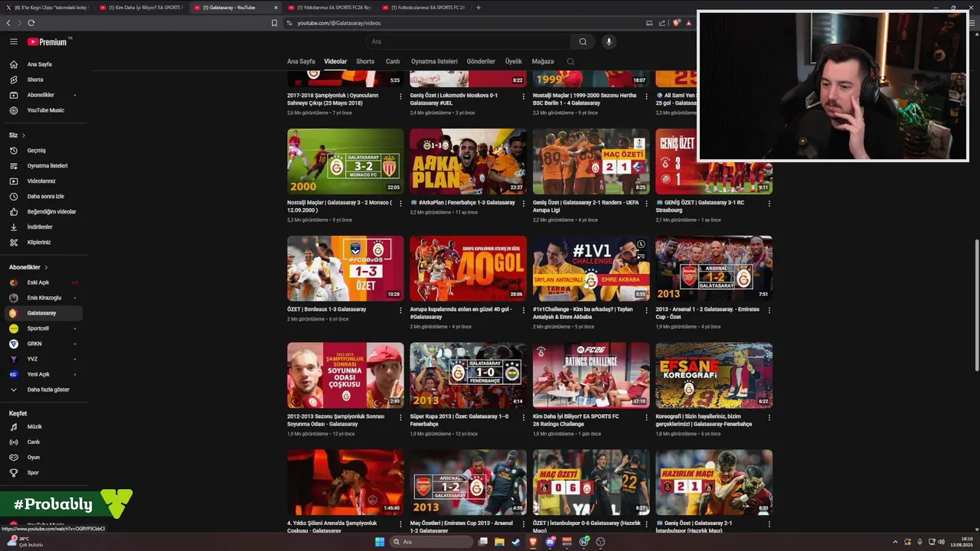Open Sportcell subscription channel
The height and width of the screenshot is (551, 980).
[41, 328]
